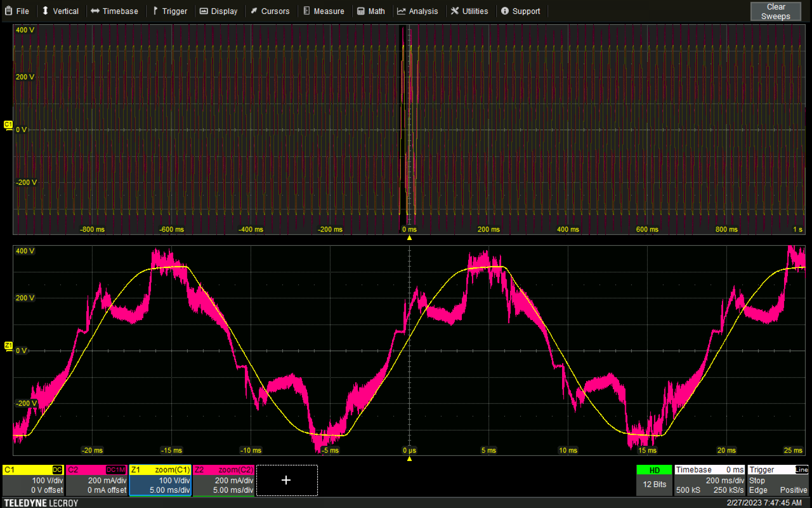Click the Utilities wrench icon
Viewport: 812px width, 508px height.
click(455, 11)
